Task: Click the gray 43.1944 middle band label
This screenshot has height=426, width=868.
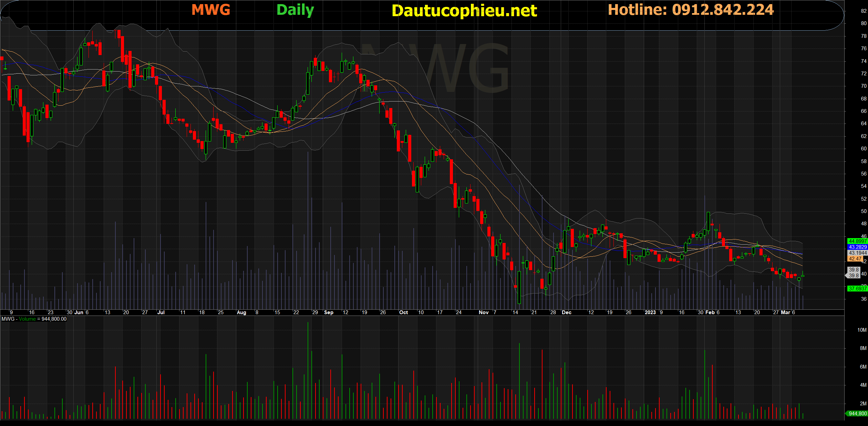Action: [857, 253]
